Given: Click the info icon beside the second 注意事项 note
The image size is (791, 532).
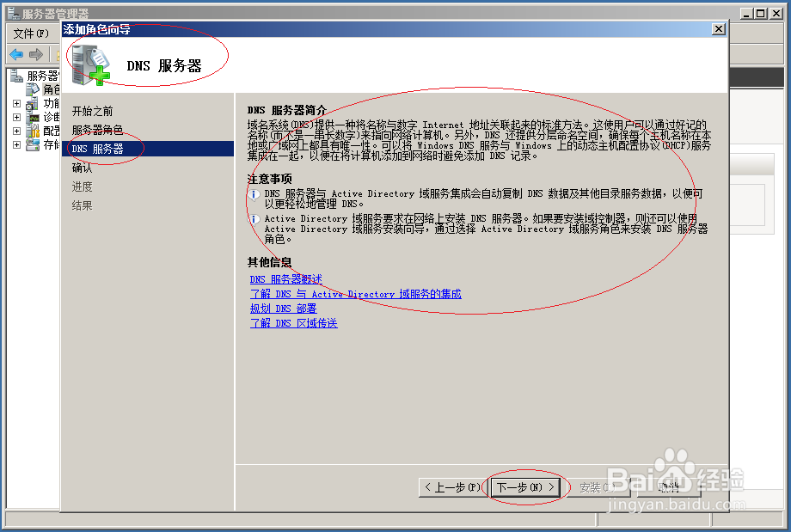Looking at the screenshot, I should click(x=253, y=219).
